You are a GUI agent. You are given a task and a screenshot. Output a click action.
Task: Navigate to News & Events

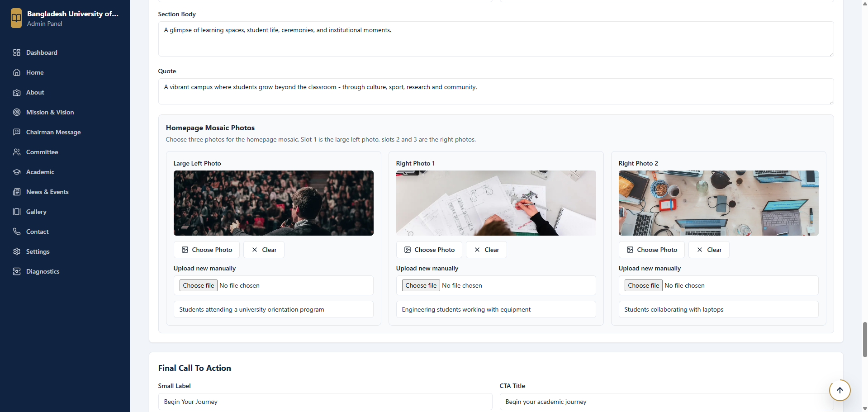[x=65, y=192]
